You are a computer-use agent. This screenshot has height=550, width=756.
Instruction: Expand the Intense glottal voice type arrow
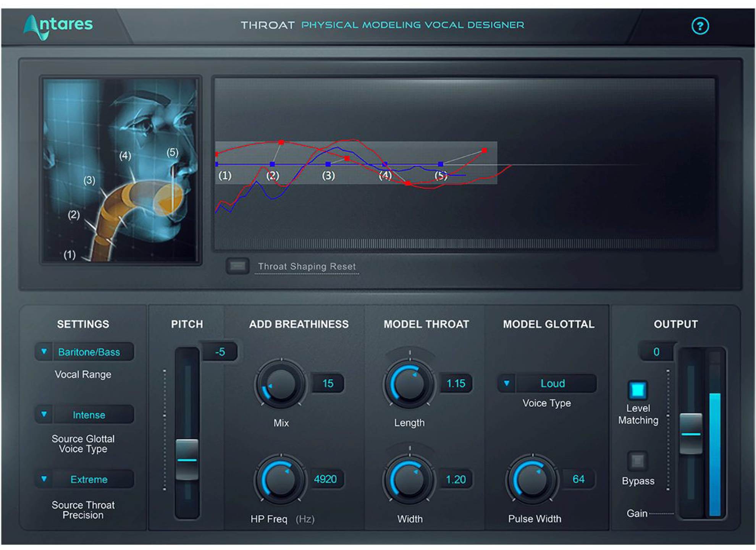tap(44, 414)
